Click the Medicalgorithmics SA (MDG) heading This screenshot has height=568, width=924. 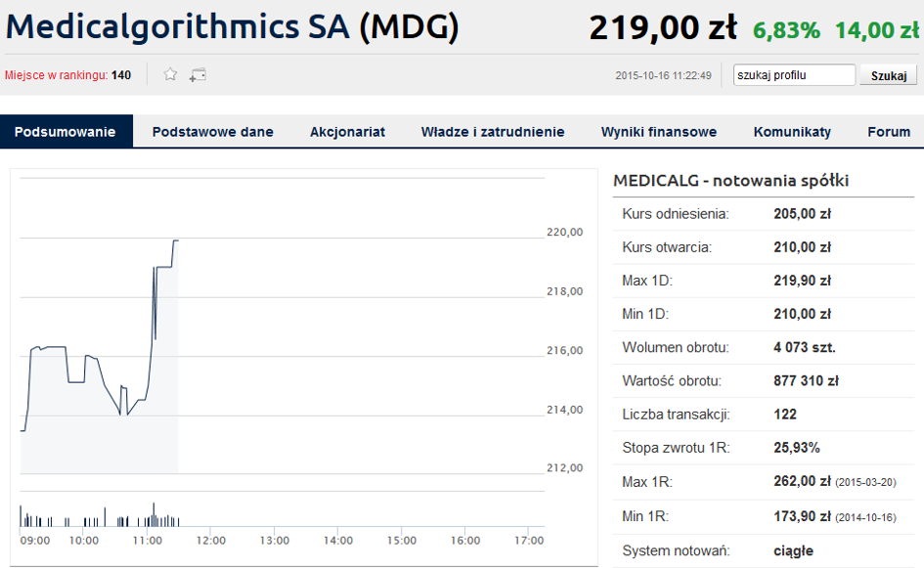232,26
